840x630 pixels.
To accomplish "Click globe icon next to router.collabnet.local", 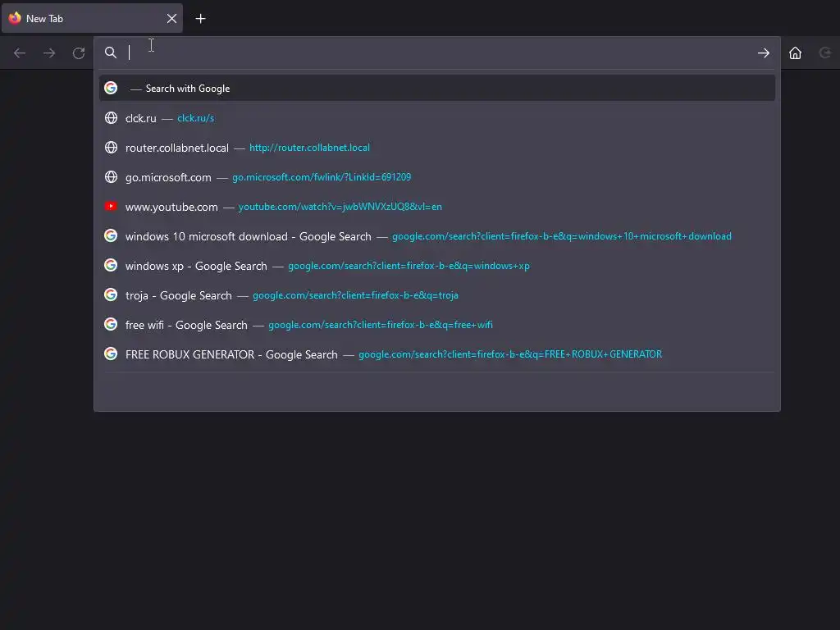I will click(x=111, y=148).
